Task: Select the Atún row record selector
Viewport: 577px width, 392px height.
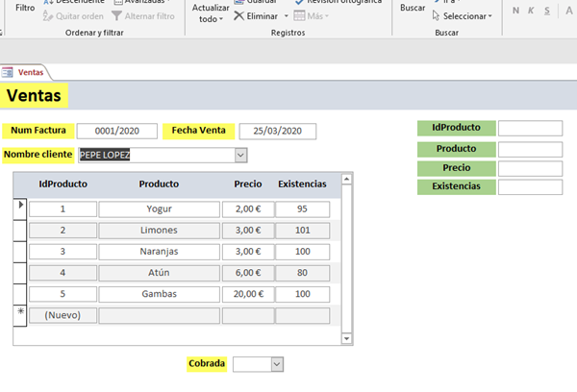Action: 20,273
